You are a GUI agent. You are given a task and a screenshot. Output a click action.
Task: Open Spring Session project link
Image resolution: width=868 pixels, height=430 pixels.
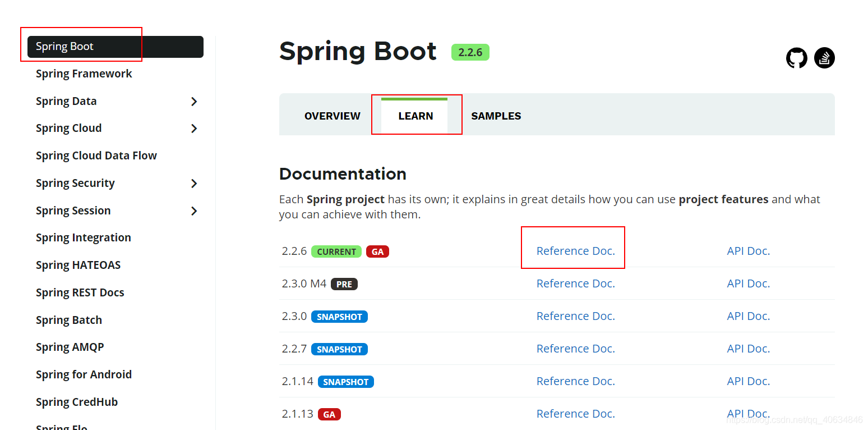click(73, 211)
